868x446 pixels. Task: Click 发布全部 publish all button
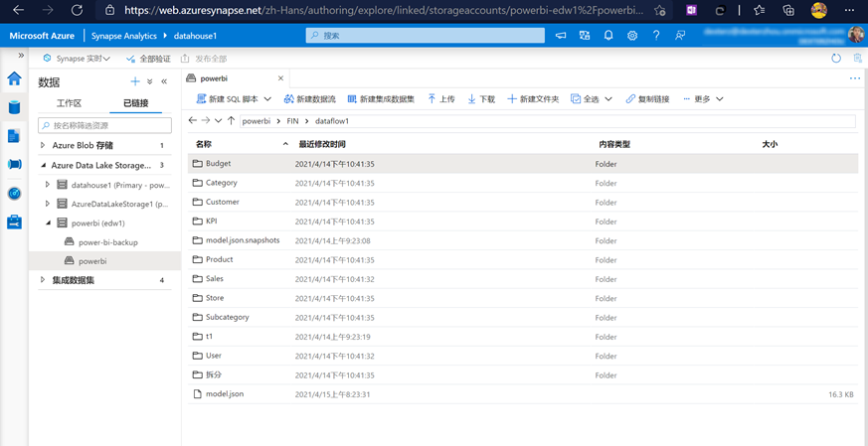204,58
